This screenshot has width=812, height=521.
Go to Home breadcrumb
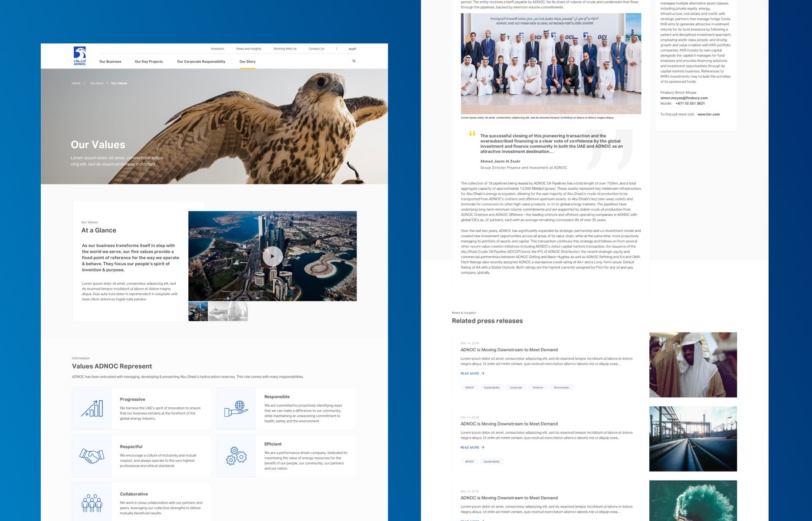tap(76, 83)
